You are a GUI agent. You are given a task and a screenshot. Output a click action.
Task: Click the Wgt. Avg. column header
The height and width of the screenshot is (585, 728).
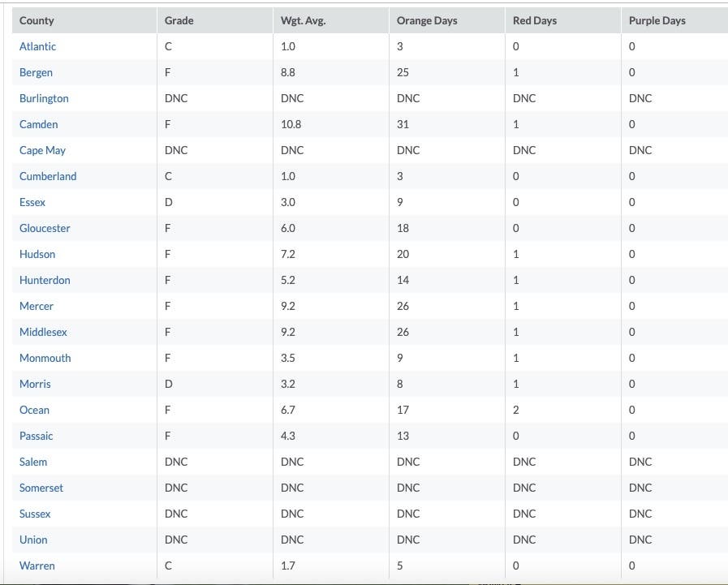(303, 20)
